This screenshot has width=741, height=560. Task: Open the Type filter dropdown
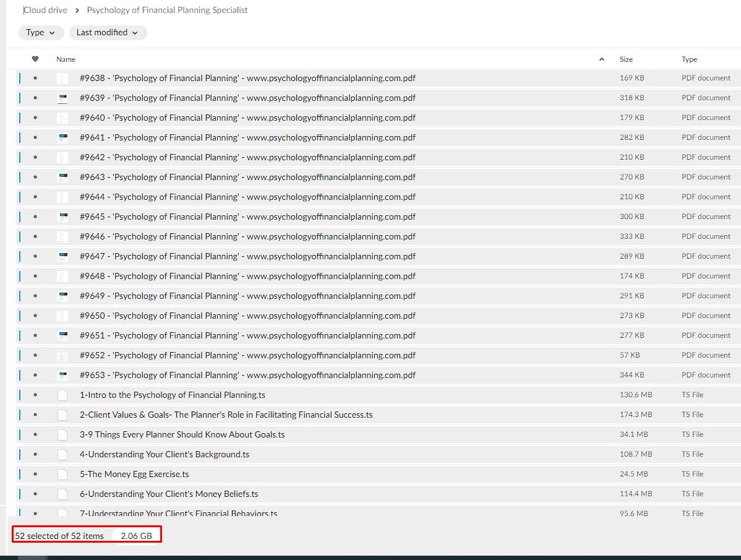point(40,33)
